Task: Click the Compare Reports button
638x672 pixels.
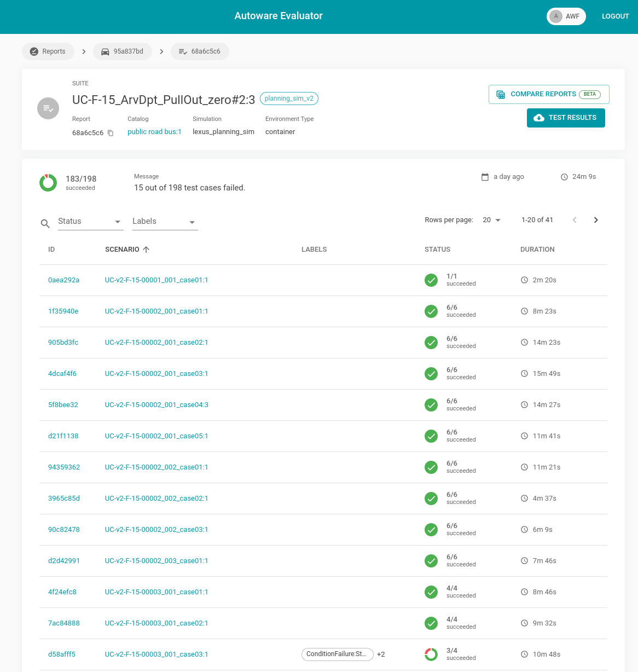Action: pos(549,94)
